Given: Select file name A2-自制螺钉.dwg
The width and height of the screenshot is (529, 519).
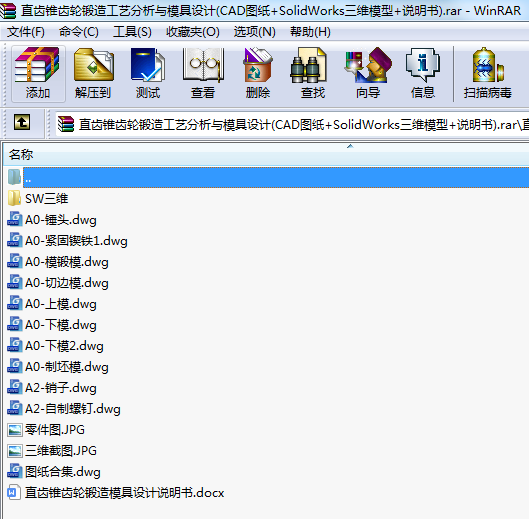Looking at the screenshot, I should pos(73,409).
